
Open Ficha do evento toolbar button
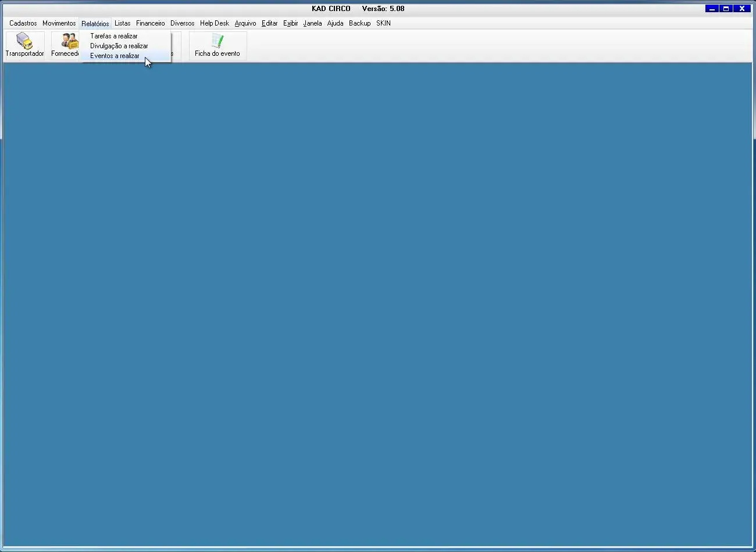coord(217,45)
